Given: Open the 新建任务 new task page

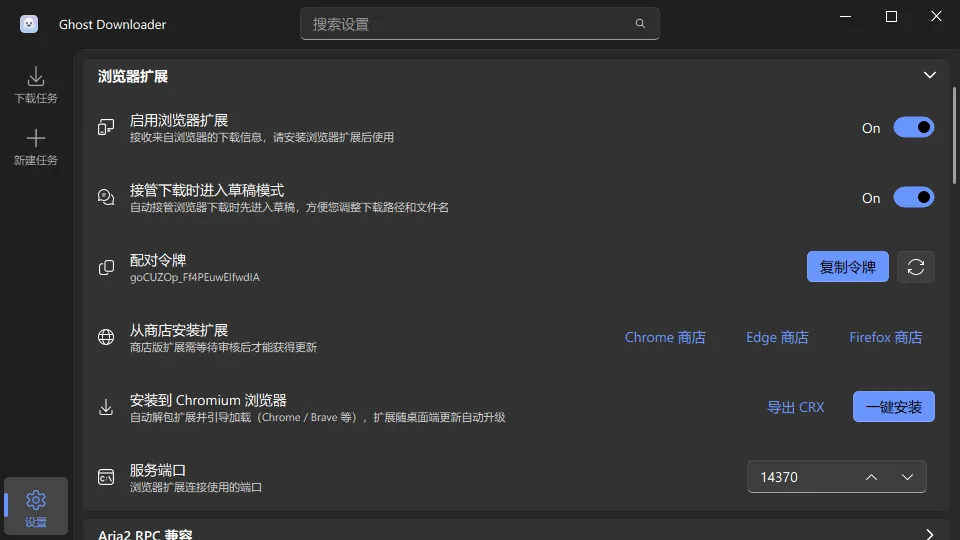Looking at the screenshot, I should (x=36, y=148).
